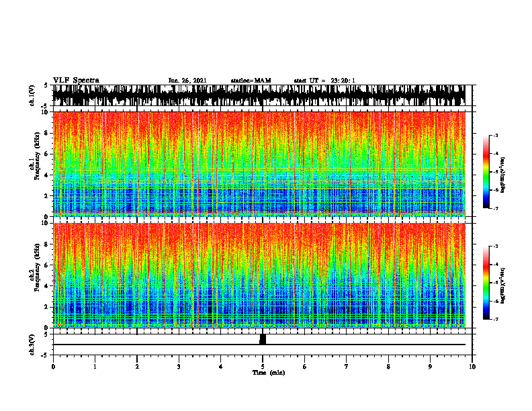Click the time axis tick label "2"
The height and width of the screenshot is (411, 532).
pos(137,367)
